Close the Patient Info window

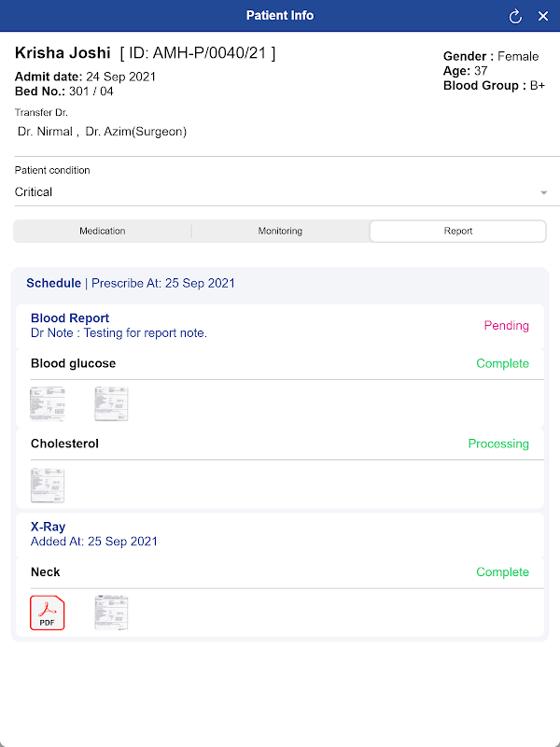tap(543, 16)
